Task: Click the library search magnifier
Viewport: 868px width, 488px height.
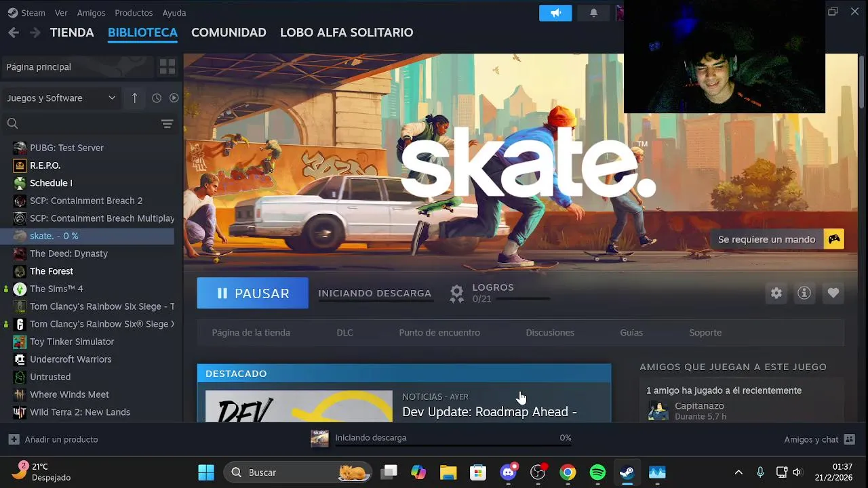Action: point(12,123)
